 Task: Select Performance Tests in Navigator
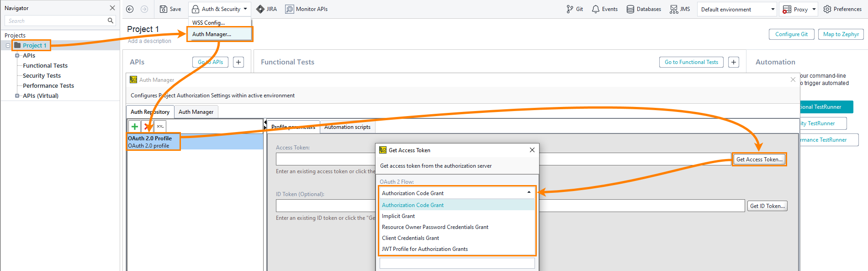[48, 85]
